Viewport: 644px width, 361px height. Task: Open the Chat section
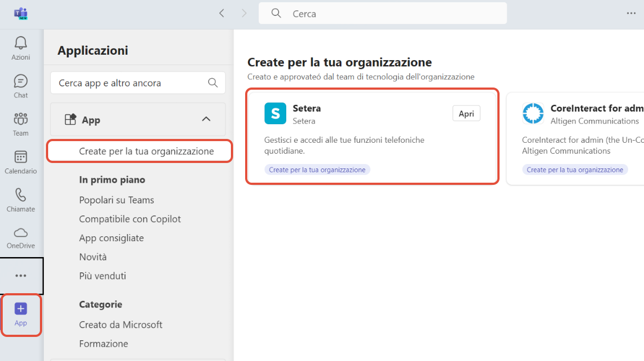pyautogui.click(x=21, y=86)
